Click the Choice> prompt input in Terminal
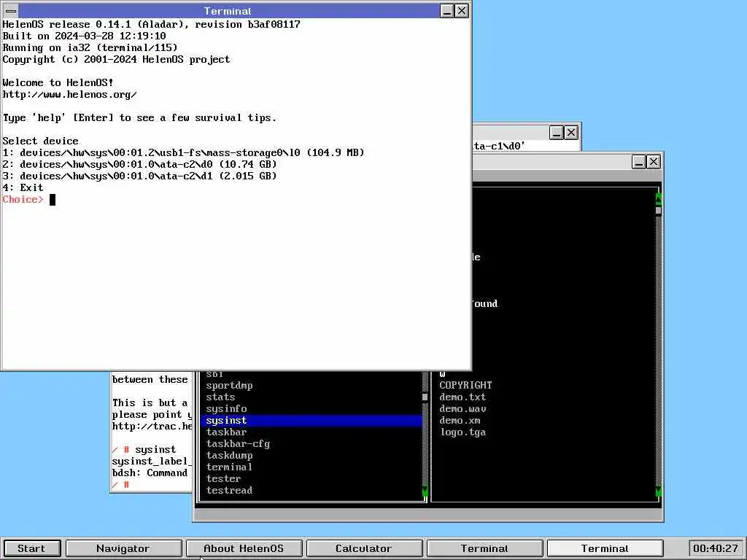Image resolution: width=747 pixels, height=560 pixels. [x=53, y=200]
